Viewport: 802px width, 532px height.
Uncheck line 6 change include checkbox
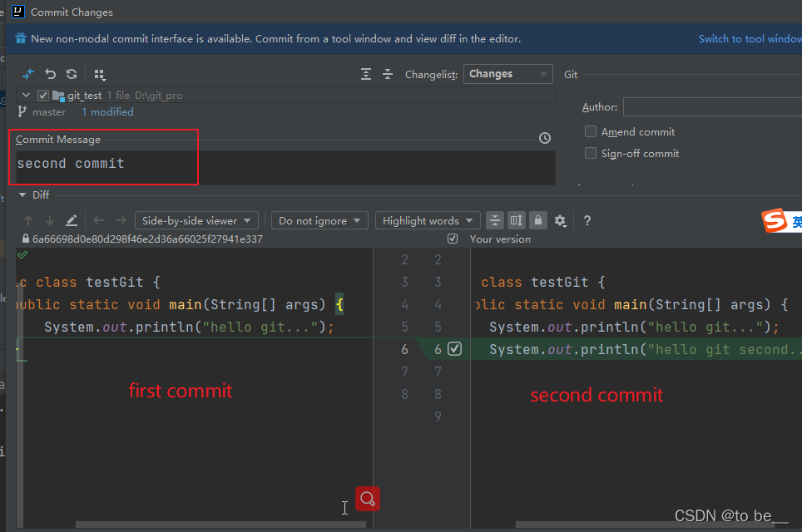(455, 348)
